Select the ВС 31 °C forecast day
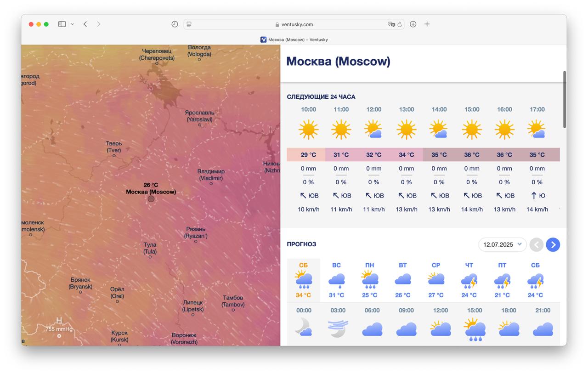 336,280
